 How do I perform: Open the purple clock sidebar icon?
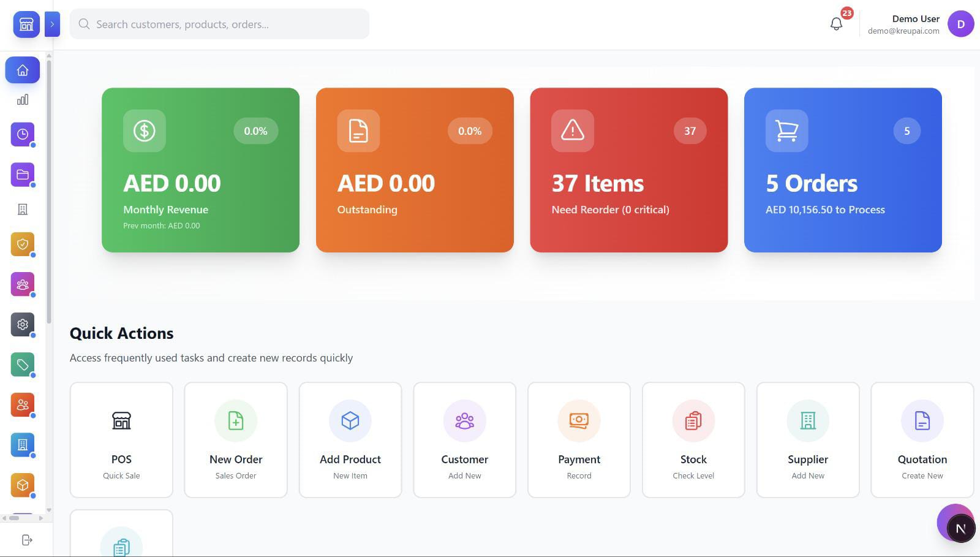tap(23, 134)
